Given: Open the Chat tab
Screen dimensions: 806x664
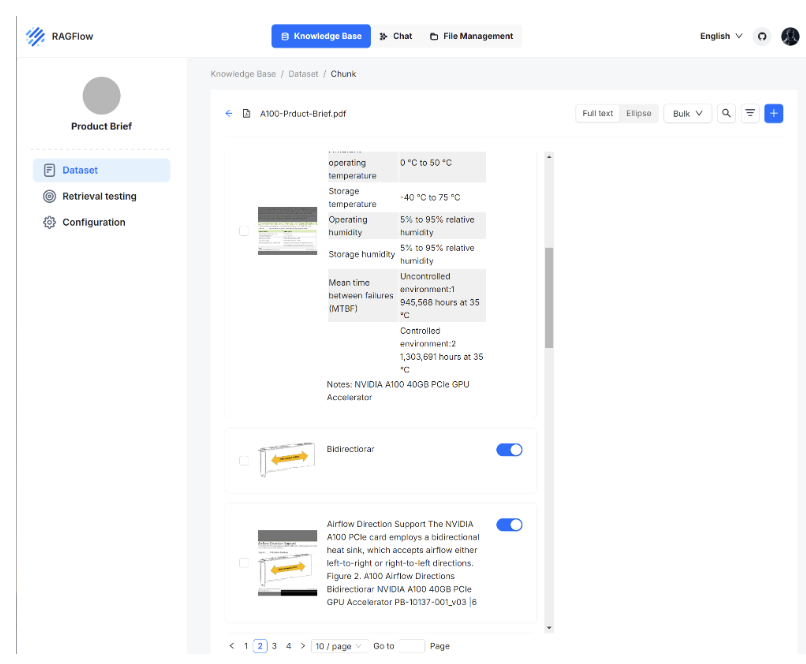Looking at the screenshot, I should click(x=396, y=36).
